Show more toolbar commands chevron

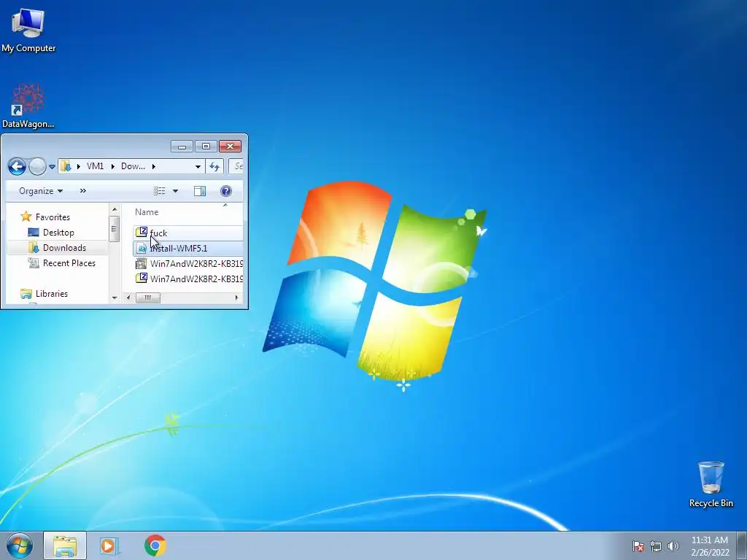point(83,190)
